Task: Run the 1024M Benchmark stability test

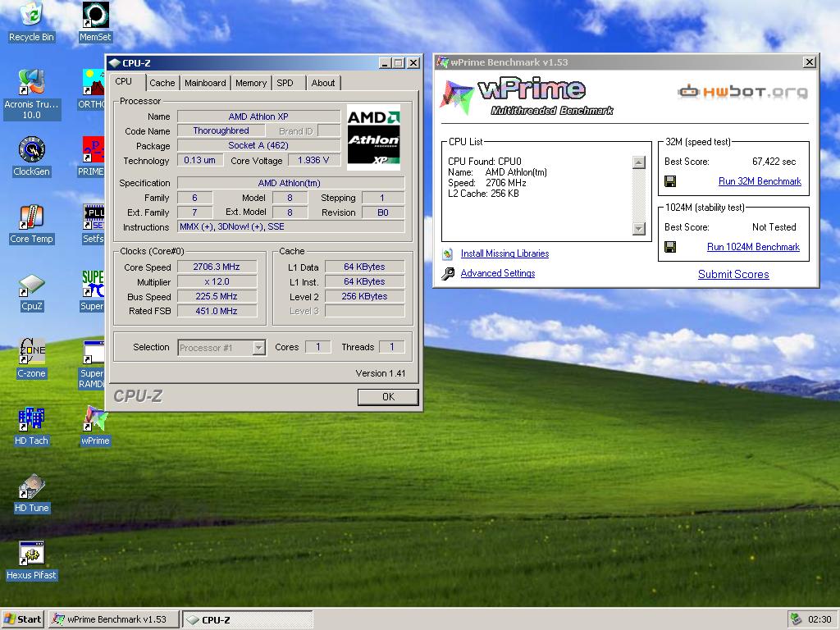Action: point(753,247)
